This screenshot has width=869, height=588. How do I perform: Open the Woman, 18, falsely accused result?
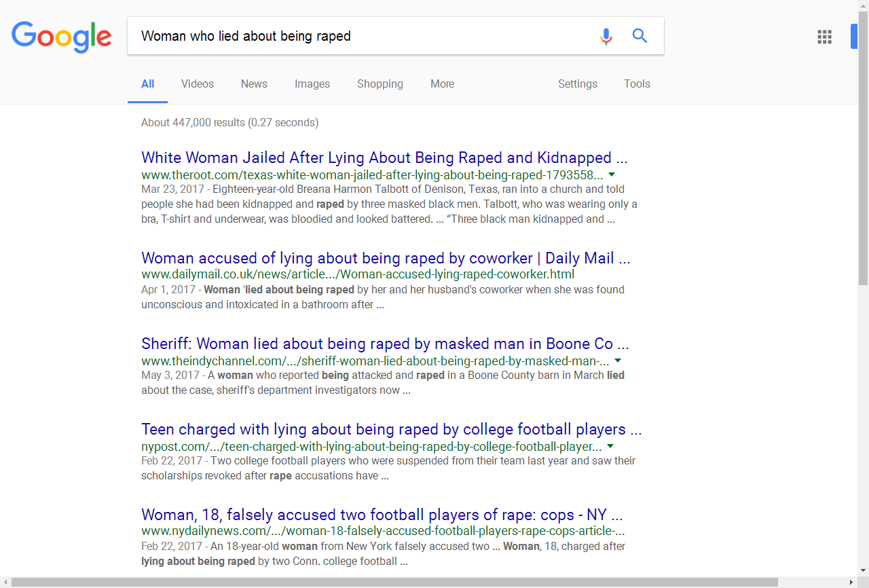pos(382,515)
